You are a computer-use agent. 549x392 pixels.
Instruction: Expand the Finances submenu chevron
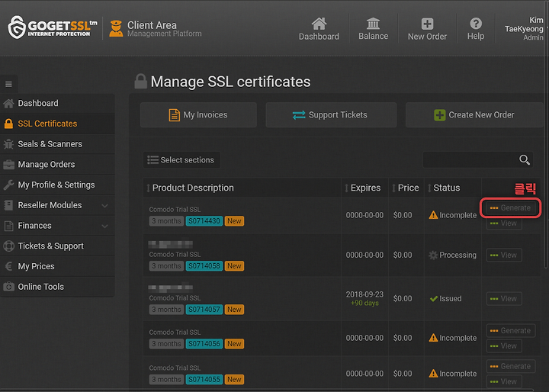click(x=104, y=226)
